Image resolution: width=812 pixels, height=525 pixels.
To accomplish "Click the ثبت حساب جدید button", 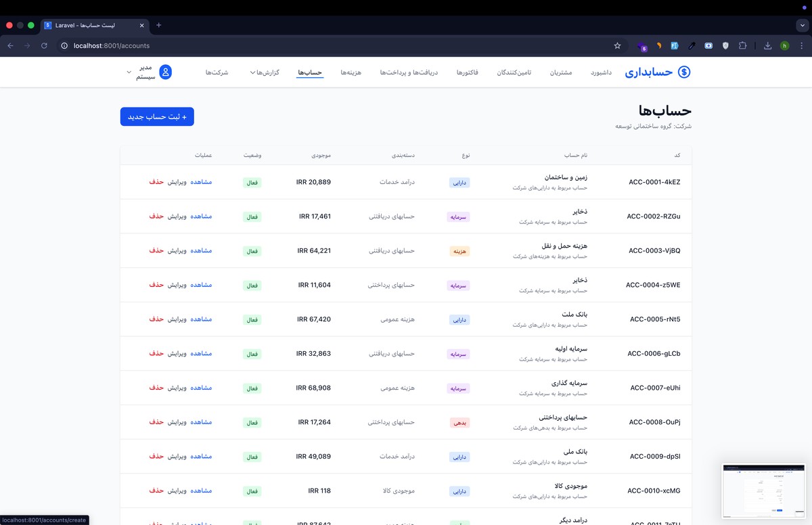I will click(157, 116).
